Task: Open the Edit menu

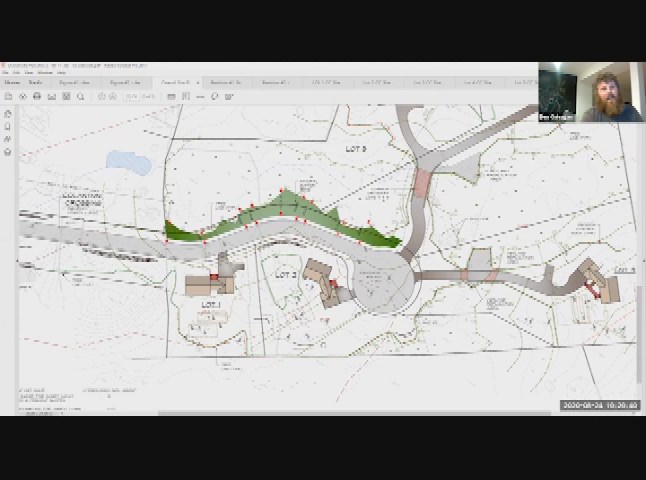Action: [17, 73]
